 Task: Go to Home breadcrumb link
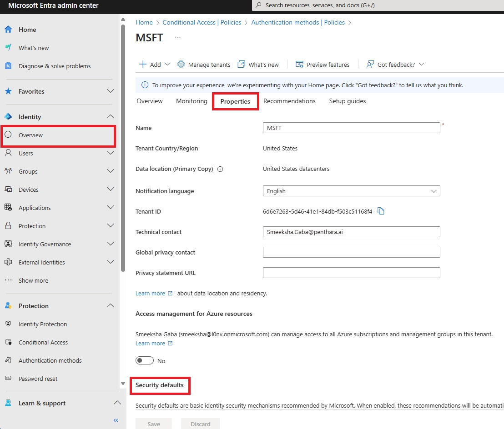pos(144,22)
